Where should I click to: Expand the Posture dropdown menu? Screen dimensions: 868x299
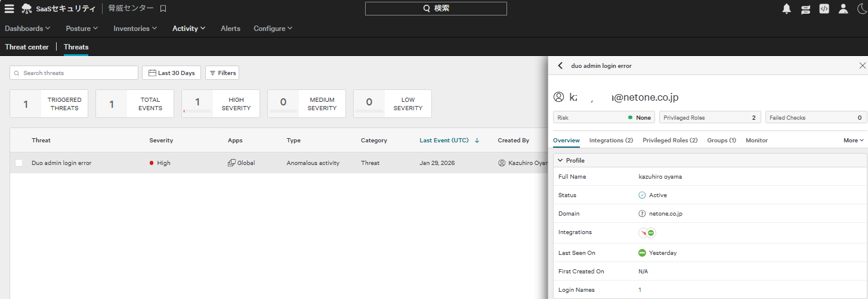(x=82, y=28)
